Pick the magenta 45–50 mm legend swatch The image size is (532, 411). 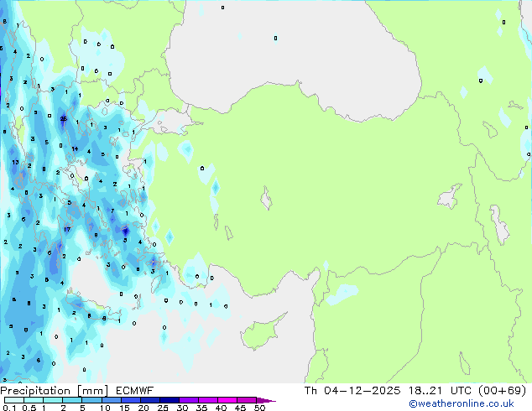248,400
